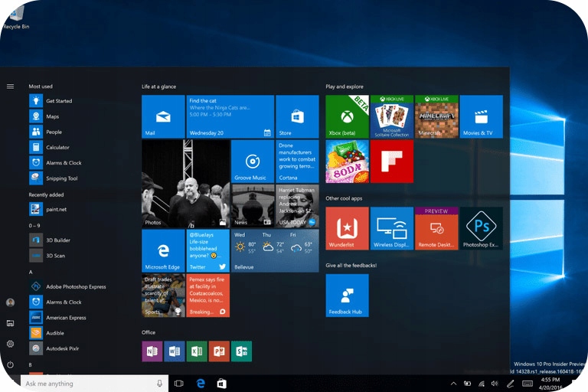Launch Xbox (beta) tile

347,116
